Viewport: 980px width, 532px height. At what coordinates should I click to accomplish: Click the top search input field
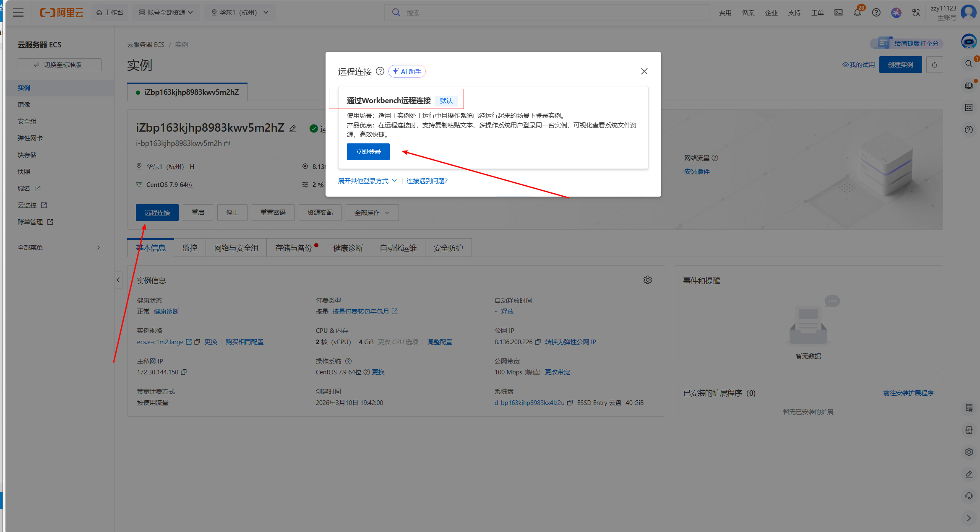[545, 13]
